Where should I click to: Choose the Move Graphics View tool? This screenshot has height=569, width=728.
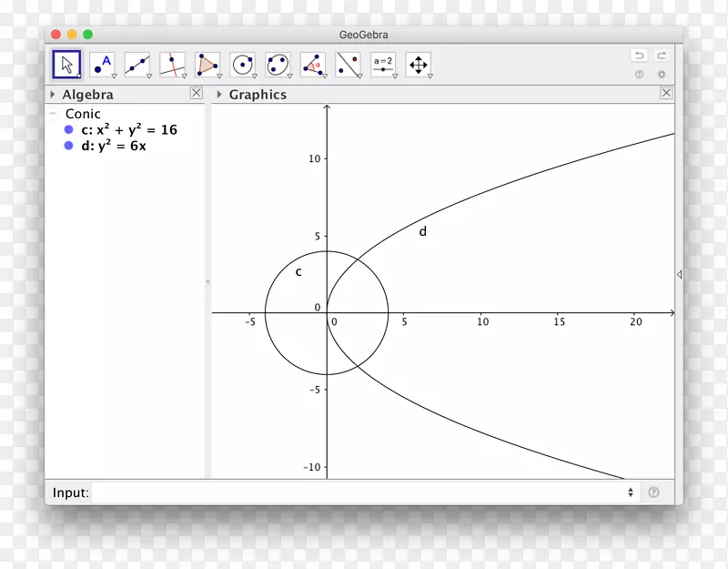coord(417,64)
